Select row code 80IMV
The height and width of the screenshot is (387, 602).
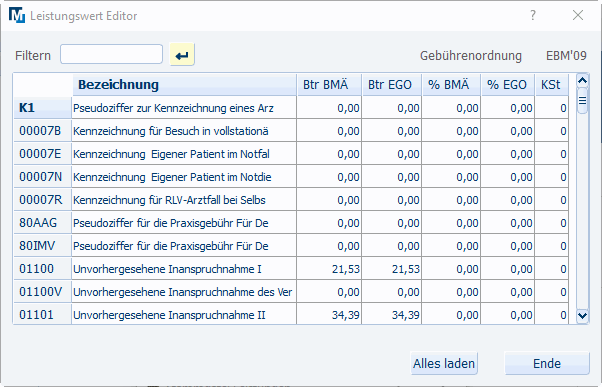pos(43,246)
